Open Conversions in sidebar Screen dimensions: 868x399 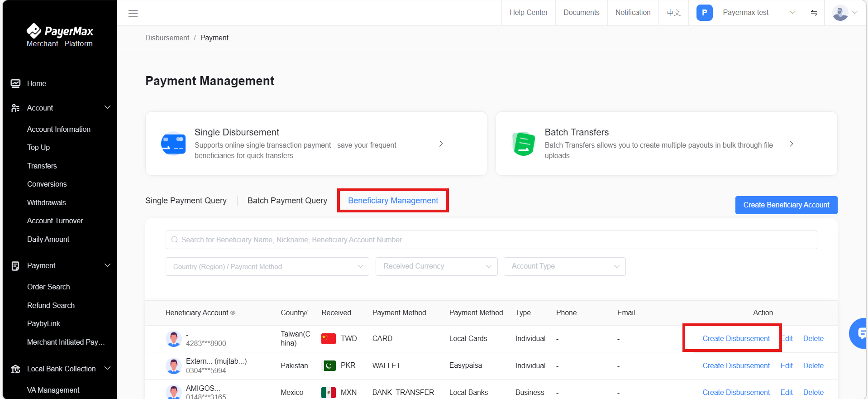[47, 184]
